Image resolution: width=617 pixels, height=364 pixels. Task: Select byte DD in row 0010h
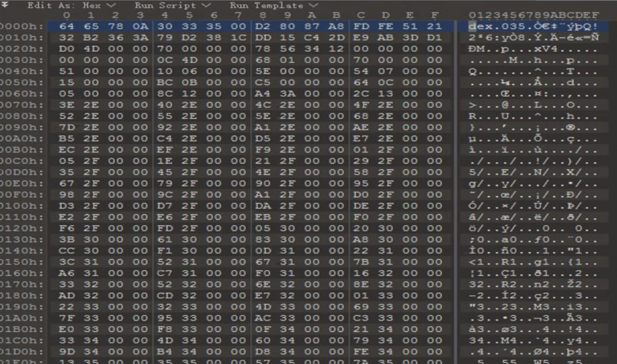pyautogui.click(x=263, y=37)
